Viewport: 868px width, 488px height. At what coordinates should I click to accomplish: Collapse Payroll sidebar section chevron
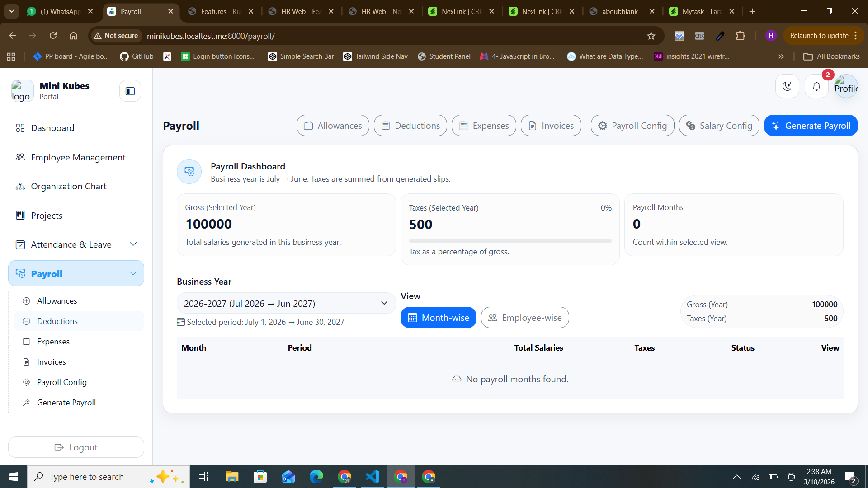(133, 273)
